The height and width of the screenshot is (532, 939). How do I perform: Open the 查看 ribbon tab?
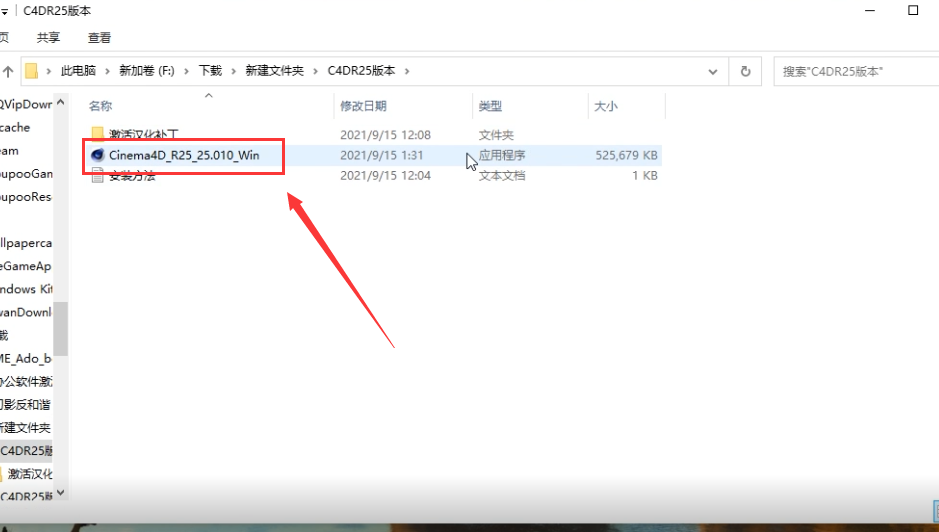click(x=99, y=38)
